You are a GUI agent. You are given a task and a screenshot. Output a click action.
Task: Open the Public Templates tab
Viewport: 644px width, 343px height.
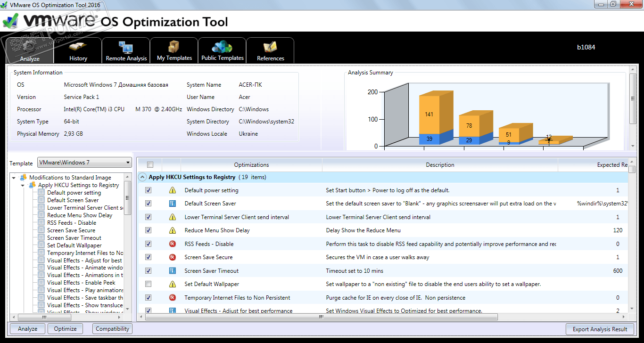(x=222, y=50)
